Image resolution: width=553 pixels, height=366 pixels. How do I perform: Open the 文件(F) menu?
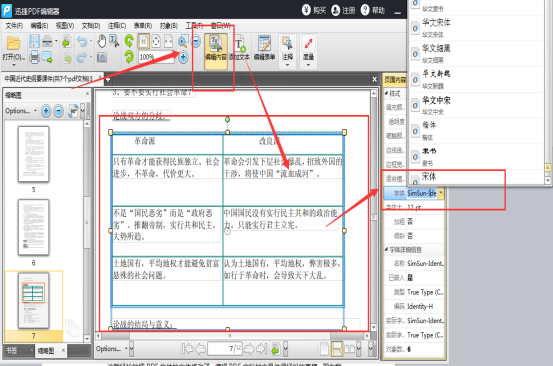click(x=14, y=26)
